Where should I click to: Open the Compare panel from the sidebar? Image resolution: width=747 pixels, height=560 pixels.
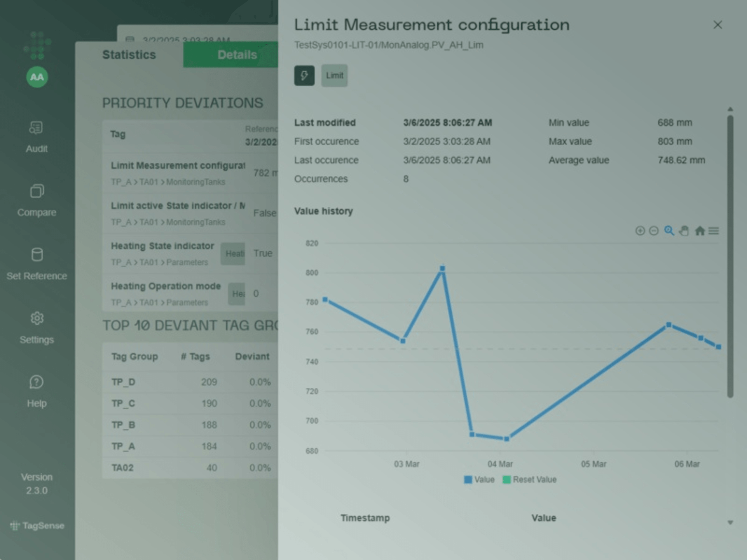tap(36, 191)
